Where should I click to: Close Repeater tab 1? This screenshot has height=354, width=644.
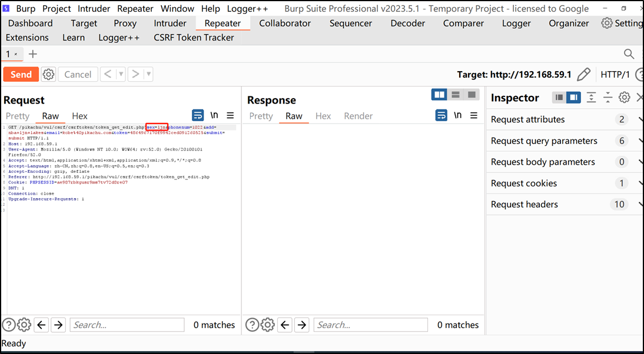tap(16, 54)
